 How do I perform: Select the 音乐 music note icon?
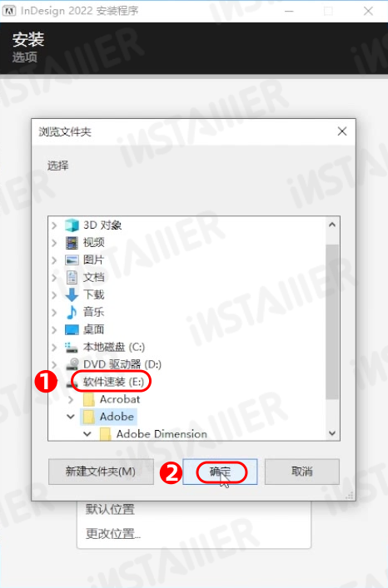pos(72,312)
